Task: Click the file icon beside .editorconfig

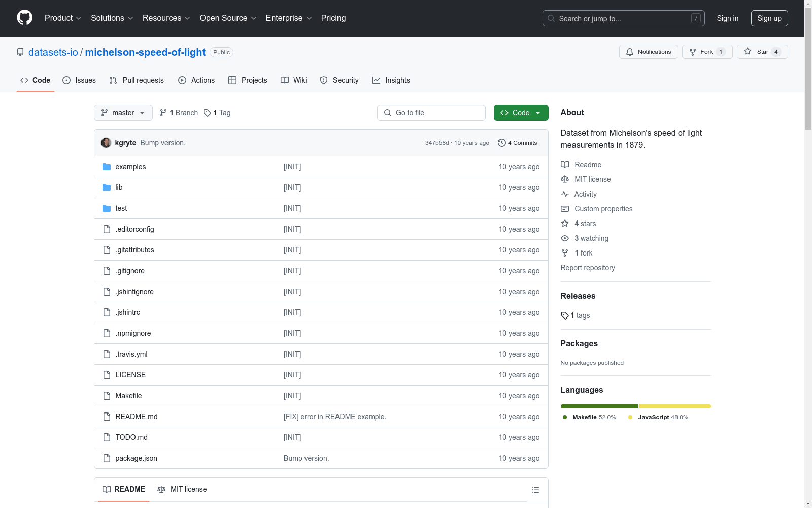Action: click(x=107, y=229)
